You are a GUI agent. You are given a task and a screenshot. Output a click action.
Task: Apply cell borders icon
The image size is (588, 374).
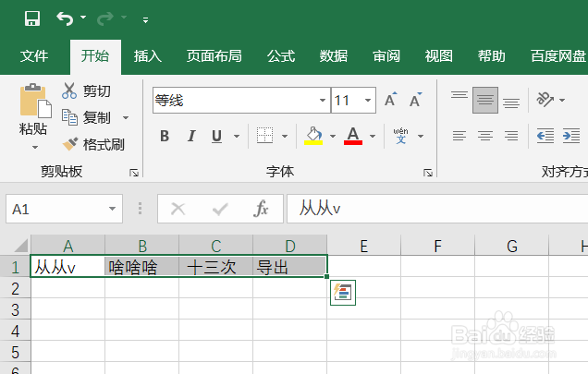point(264,136)
